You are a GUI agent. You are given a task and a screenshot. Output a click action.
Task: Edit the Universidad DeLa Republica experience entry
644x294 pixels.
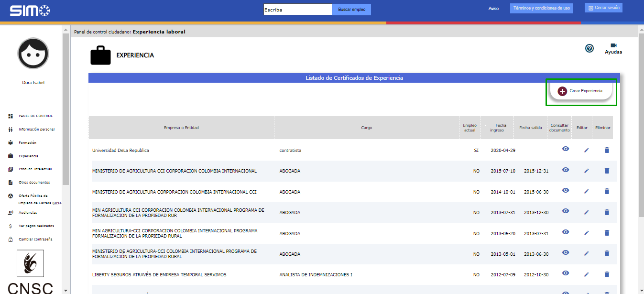click(587, 150)
